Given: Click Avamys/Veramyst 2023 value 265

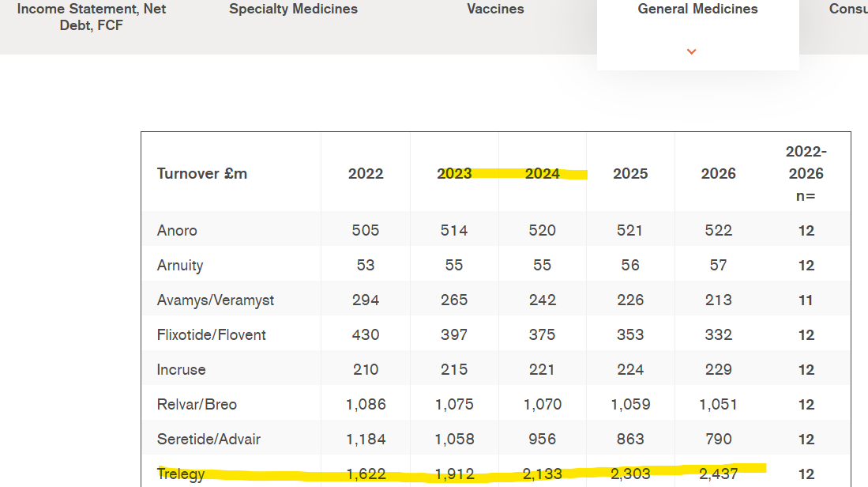Looking at the screenshot, I should pos(454,300).
